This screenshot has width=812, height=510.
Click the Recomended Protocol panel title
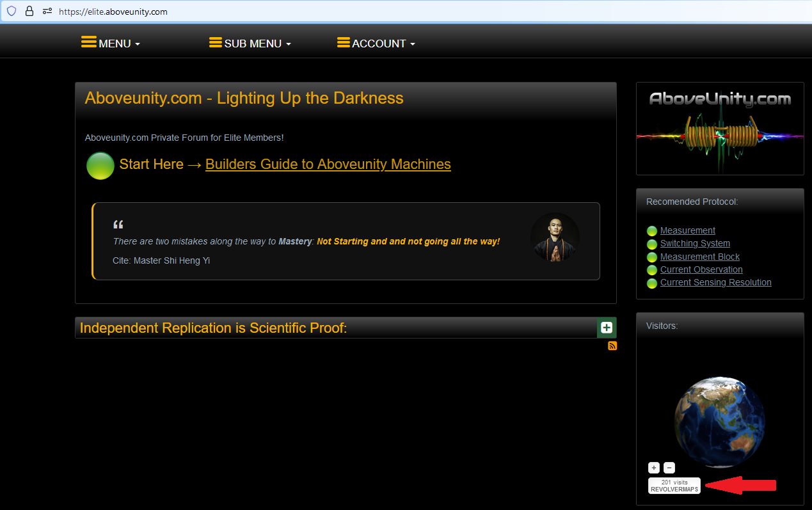tap(692, 202)
